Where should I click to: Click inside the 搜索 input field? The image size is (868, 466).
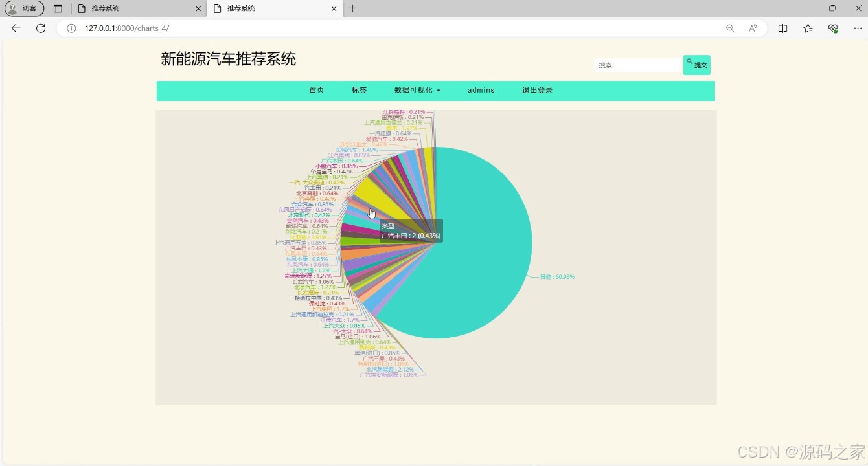[x=636, y=65]
